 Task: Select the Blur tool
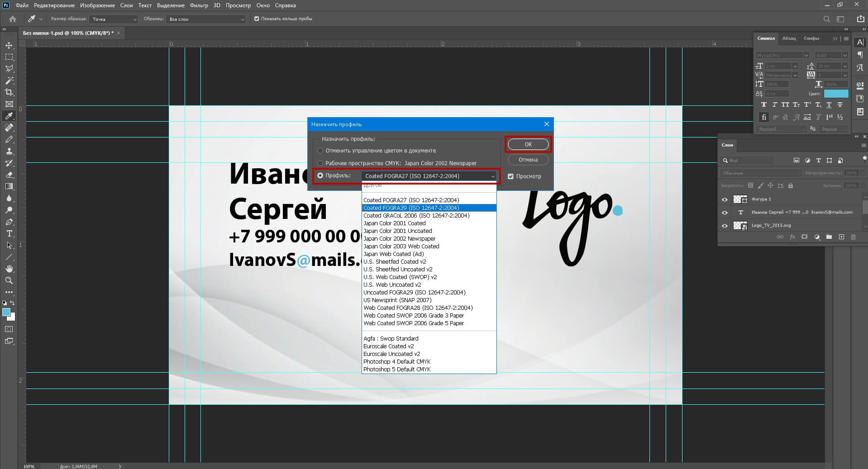(9, 198)
